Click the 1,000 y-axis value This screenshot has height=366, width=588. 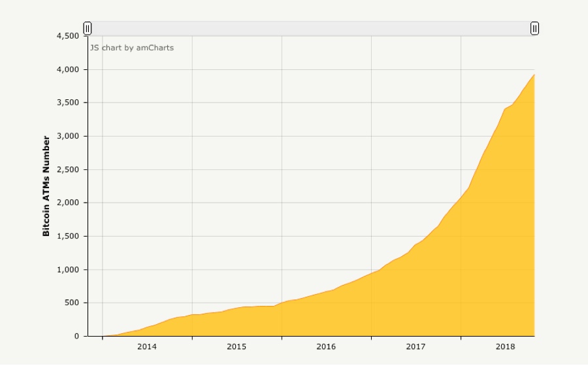click(x=68, y=270)
